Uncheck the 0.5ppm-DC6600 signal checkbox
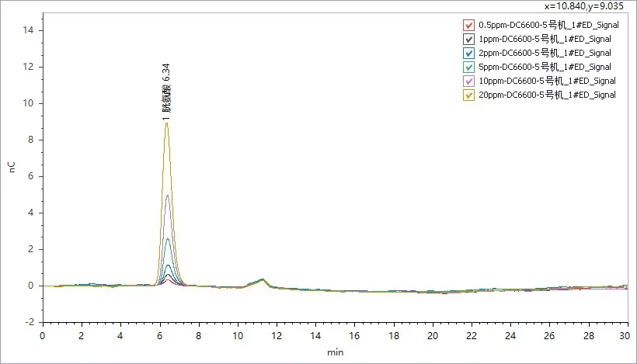637x364 pixels. point(468,25)
